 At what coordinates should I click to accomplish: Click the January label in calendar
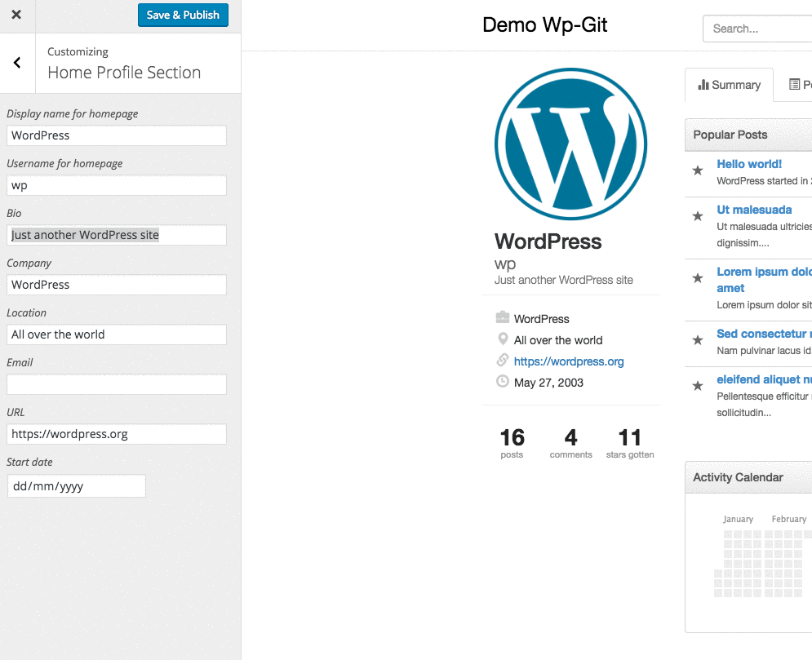coord(738,519)
